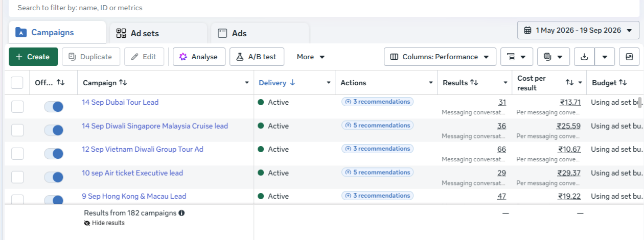
Task: Click cost per result ₹25.59
Action: pos(569,126)
